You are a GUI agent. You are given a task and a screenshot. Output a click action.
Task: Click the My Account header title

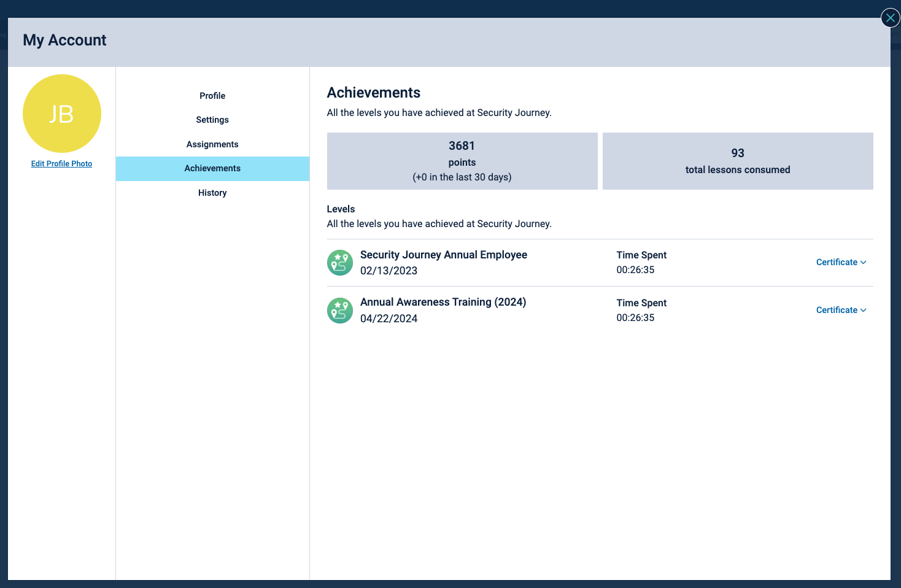pos(64,41)
